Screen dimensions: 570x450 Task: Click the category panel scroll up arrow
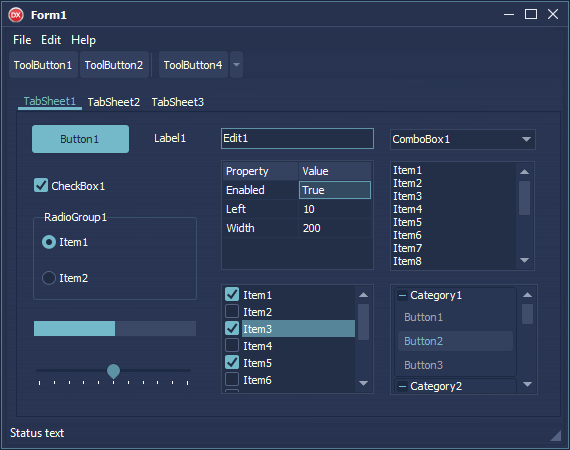pyautogui.click(x=527, y=295)
